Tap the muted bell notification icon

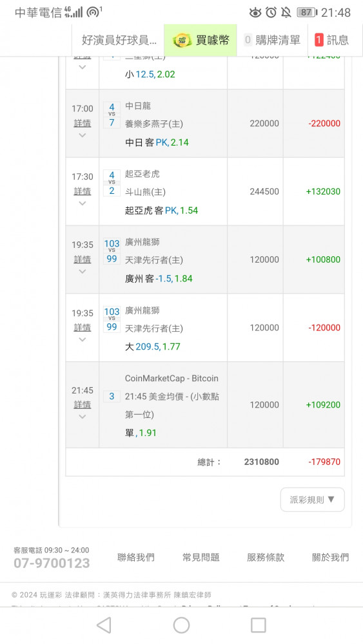point(286,12)
